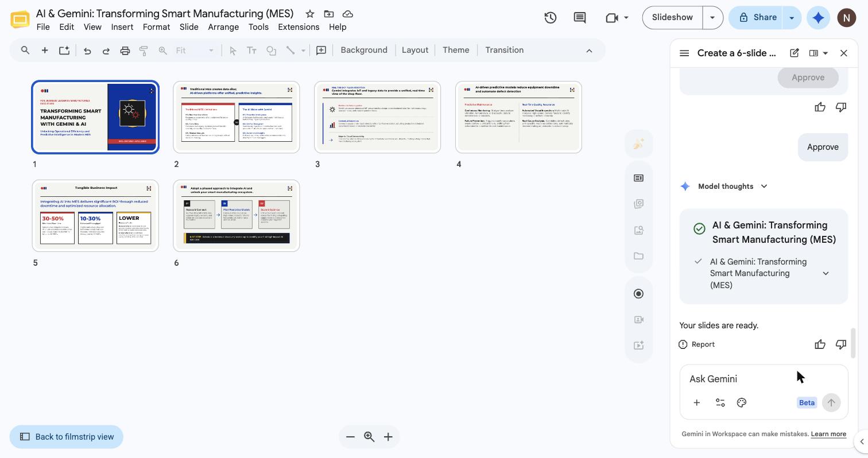868x458 pixels.
Task: Focus the Ask Gemini input field
Action: click(x=764, y=379)
